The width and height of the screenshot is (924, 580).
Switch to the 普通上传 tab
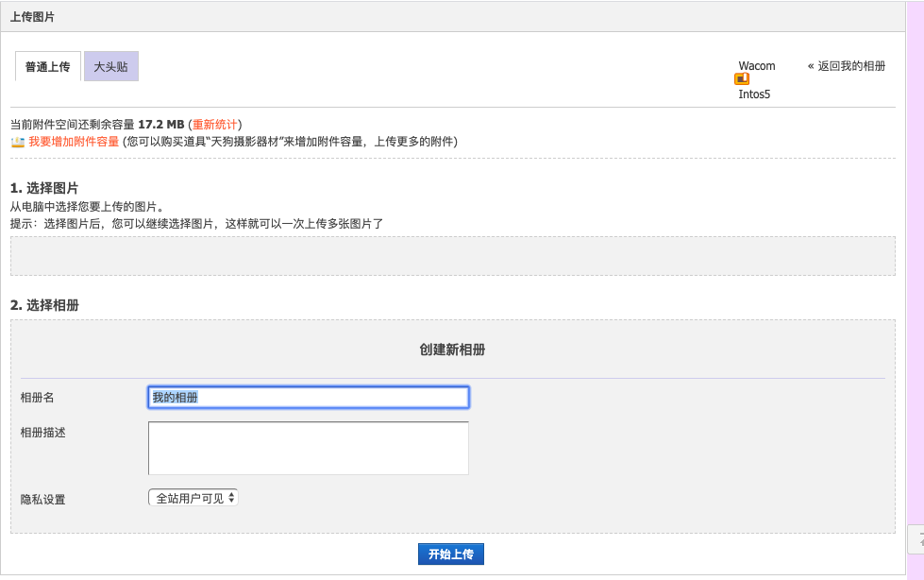(48, 67)
